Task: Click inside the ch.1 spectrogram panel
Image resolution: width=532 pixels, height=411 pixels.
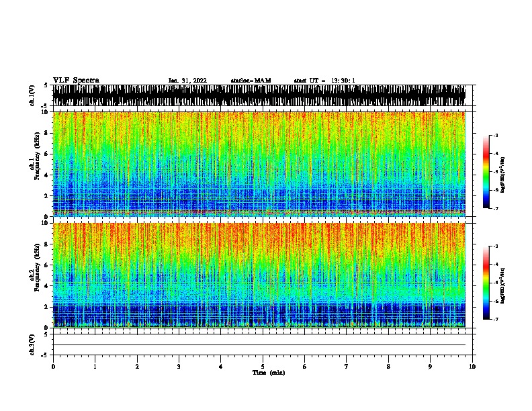Action: pyautogui.click(x=259, y=164)
